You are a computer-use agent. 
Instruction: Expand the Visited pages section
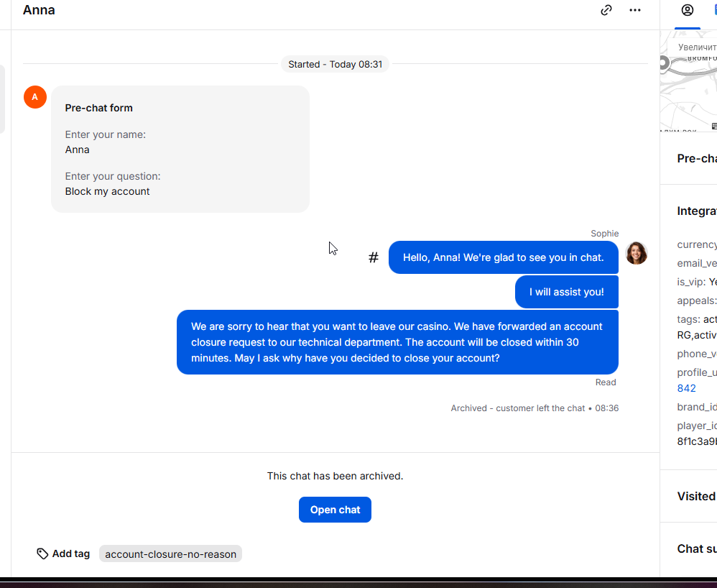(x=697, y=496)
